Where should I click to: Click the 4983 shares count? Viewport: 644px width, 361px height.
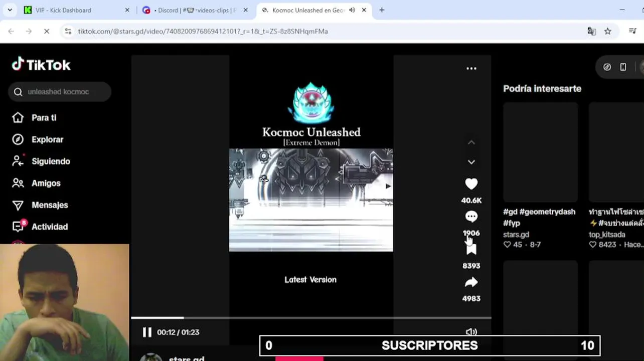(x=471, y=298)
